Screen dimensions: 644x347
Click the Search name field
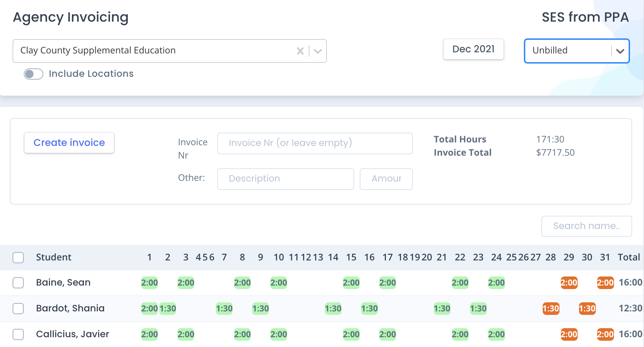pos(586,226)
